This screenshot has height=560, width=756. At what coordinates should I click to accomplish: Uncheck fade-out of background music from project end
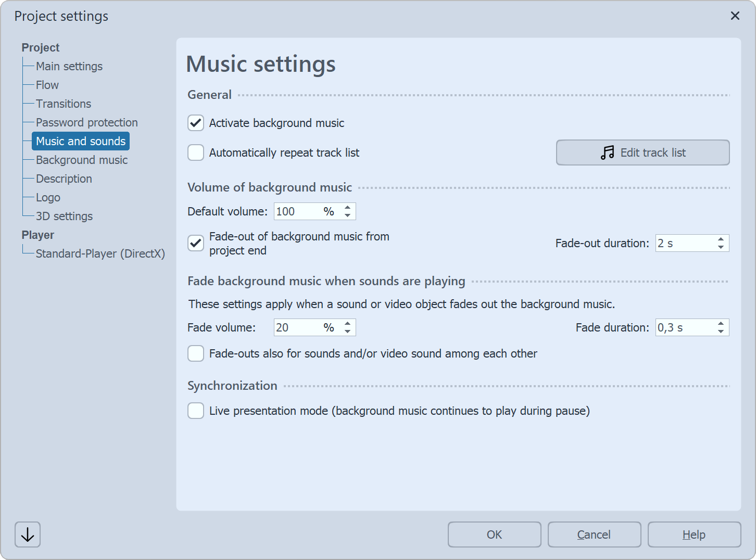tap(195, 243)
